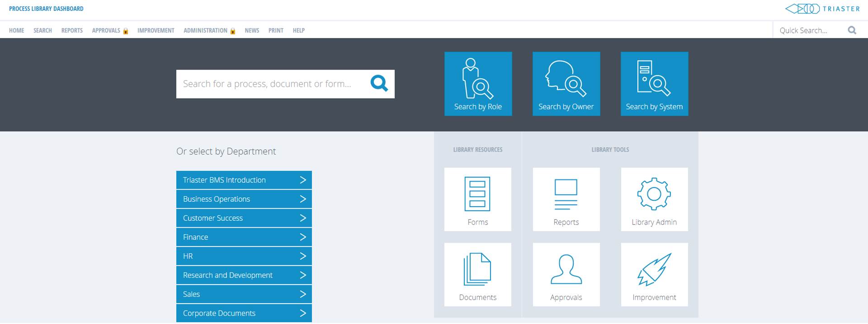The width and height of the screenshot is (868, 324).
Task: Select Business Operations department
Action: click(x=244, y=199)
